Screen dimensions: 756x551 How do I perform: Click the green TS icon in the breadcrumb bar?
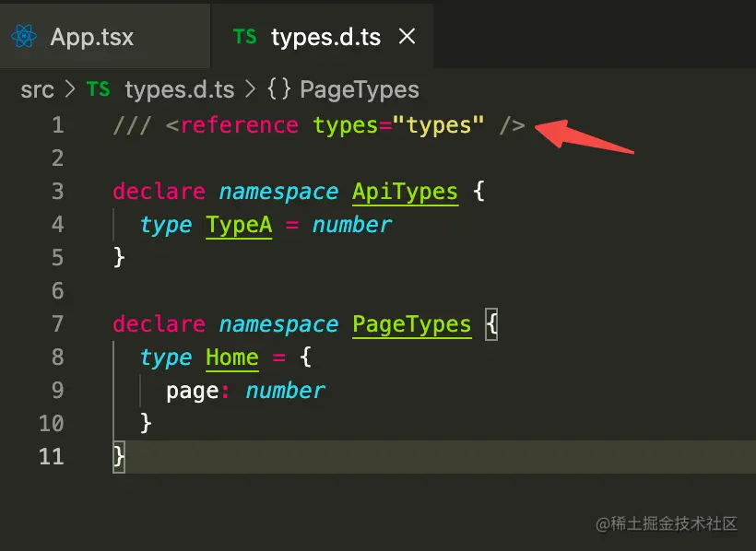pyautogui.click(x=98, y=89)
